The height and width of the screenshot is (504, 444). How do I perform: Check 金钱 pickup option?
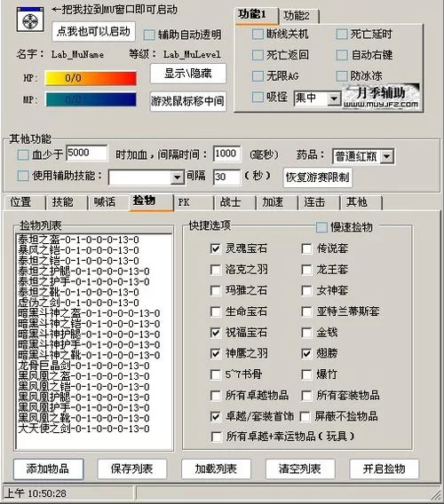click(x=306, y=333)
